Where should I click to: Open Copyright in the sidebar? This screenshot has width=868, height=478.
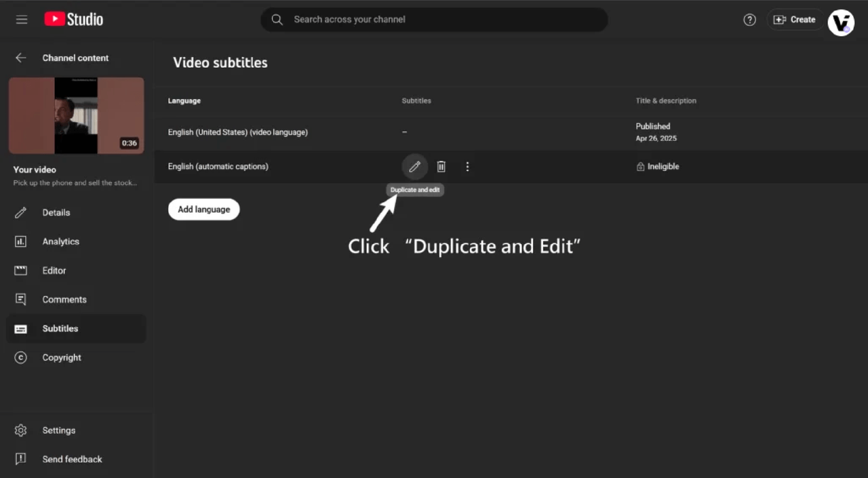pyautogui.click(x=62, y=358)
